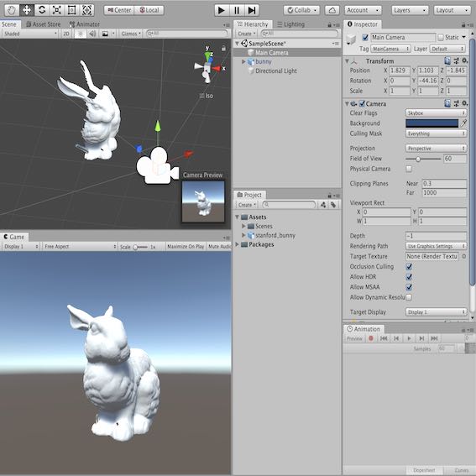
Task: Click the Center pivot button
Action: pos(119,10)
